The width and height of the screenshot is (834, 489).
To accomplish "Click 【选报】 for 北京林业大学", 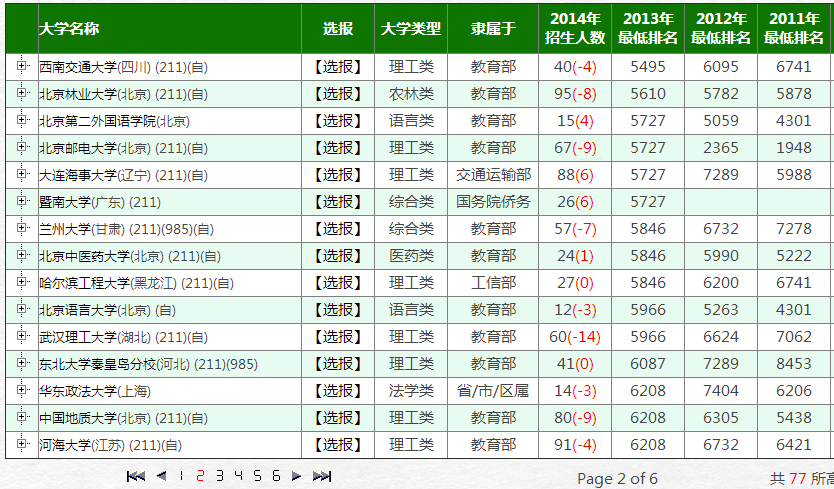I will tap(338, 94).
